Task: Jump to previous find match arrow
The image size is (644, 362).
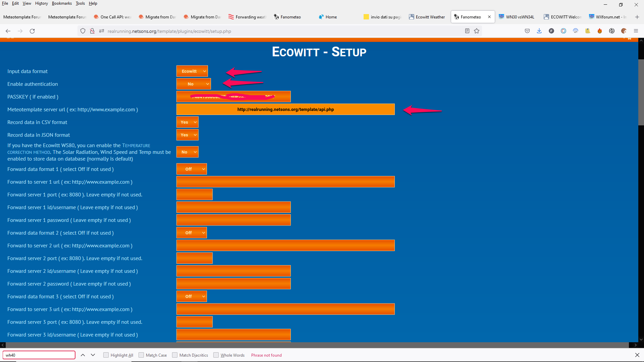Action: [83, 355]
